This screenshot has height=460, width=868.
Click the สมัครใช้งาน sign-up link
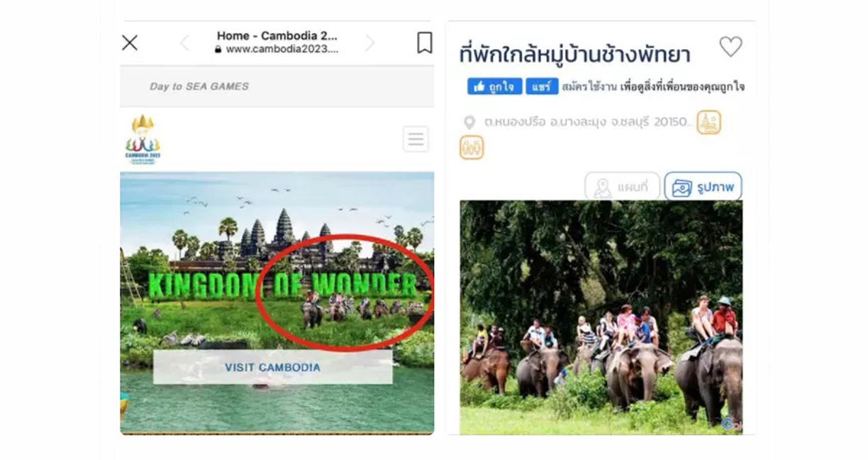point(589,87)
